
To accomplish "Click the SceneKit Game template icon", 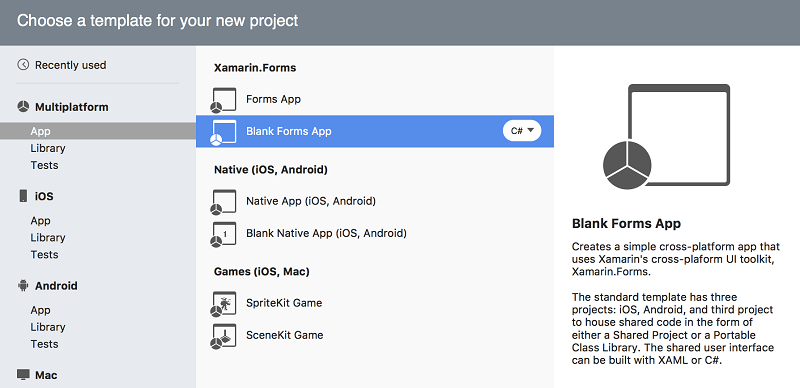I will [223, 336].
